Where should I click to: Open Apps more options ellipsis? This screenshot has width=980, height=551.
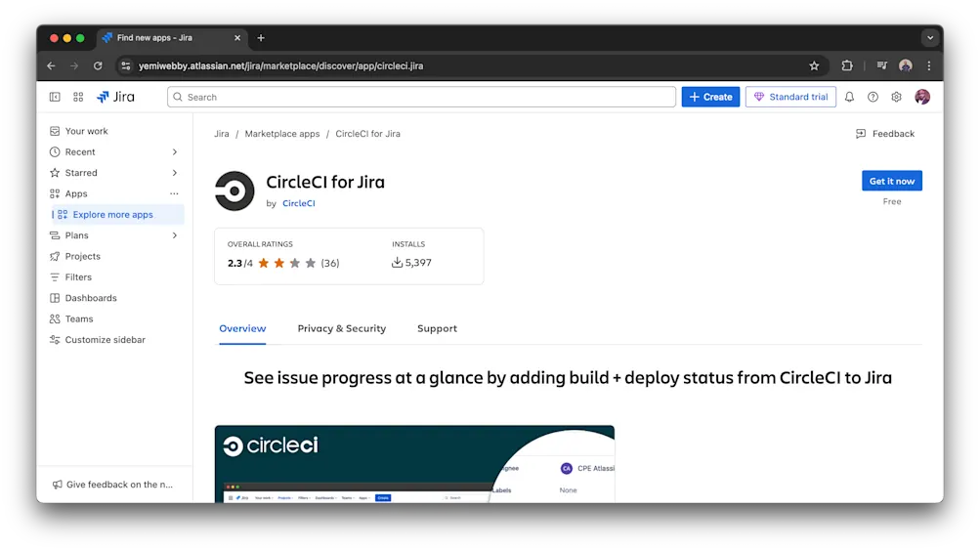tap(174, 193)
